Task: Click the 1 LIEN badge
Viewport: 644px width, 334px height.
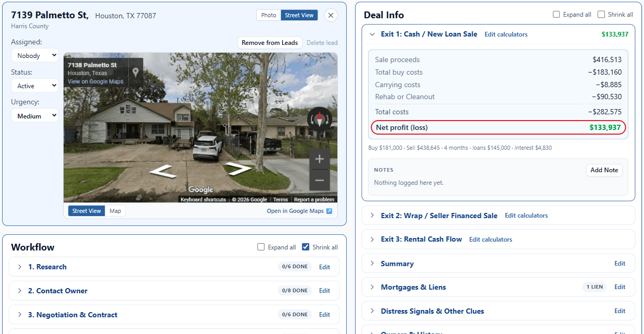Action: [x=594, y=287]
